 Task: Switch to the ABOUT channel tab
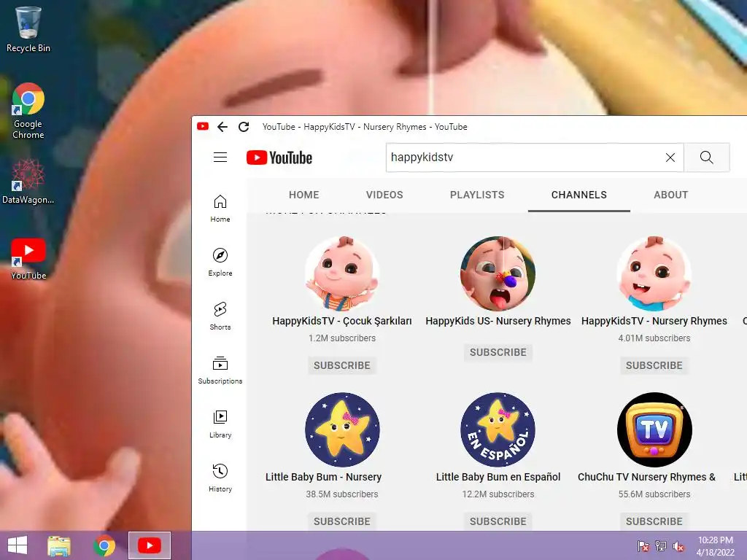coord(671,195)
